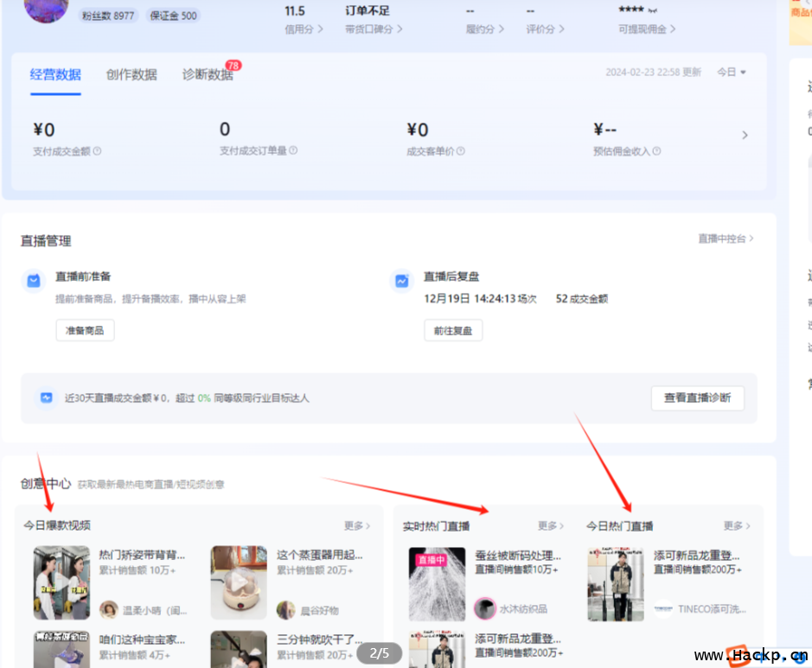Image resolution: width=812 pixels, height=668 pixels.
Task: Expand 更多 for 今日热门直播
Action: (x=737, y=525)
